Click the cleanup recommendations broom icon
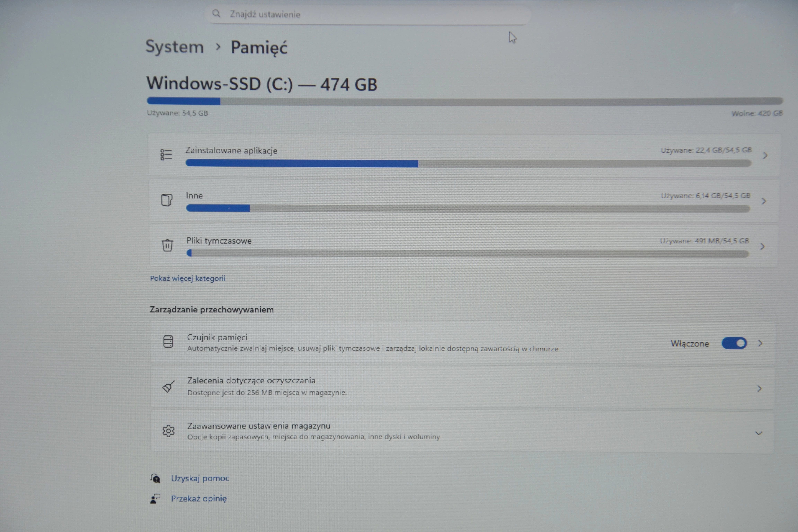 point(168,387)
